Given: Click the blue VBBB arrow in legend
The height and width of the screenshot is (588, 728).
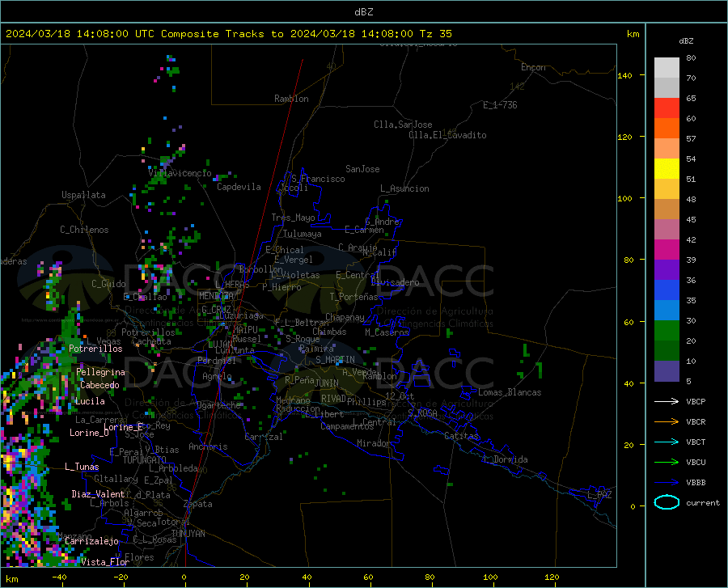Looking at the screenshot, I should pyautogui.click(x=667, y=483).
